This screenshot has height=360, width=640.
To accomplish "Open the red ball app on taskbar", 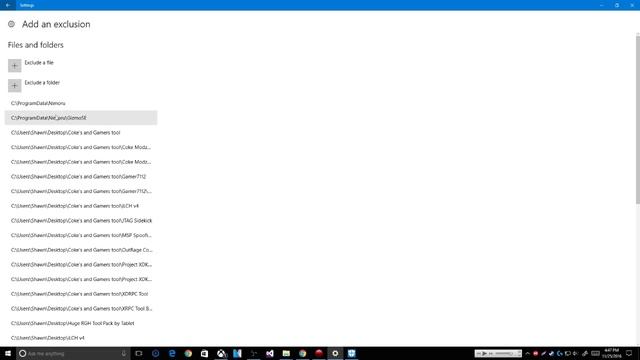I will [x=319, y=353].
